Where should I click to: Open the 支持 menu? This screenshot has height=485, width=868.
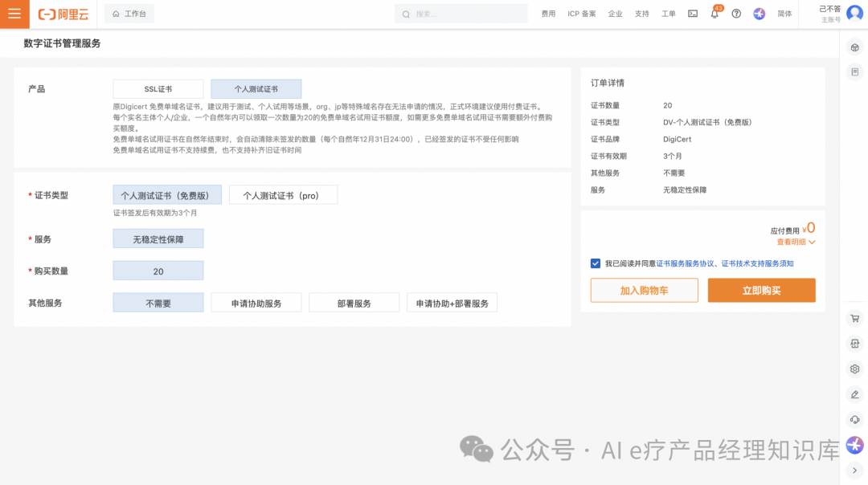[x=641, y=14]
